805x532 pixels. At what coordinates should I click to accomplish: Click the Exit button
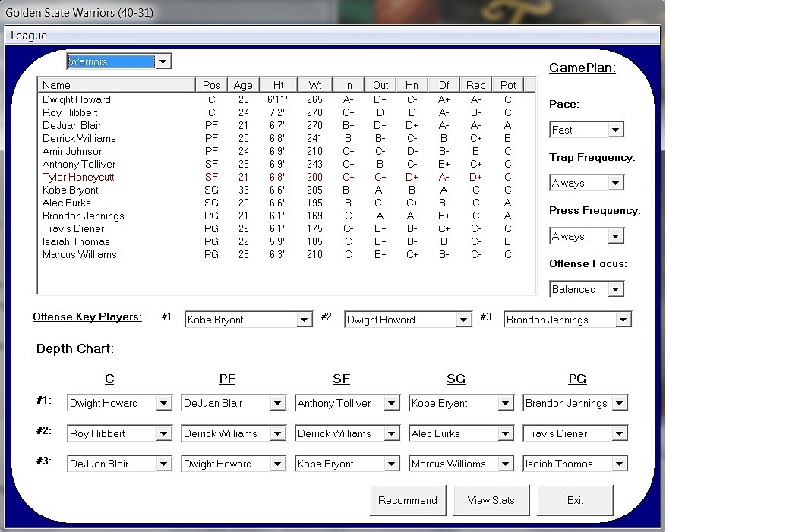[x=575, y=500]
